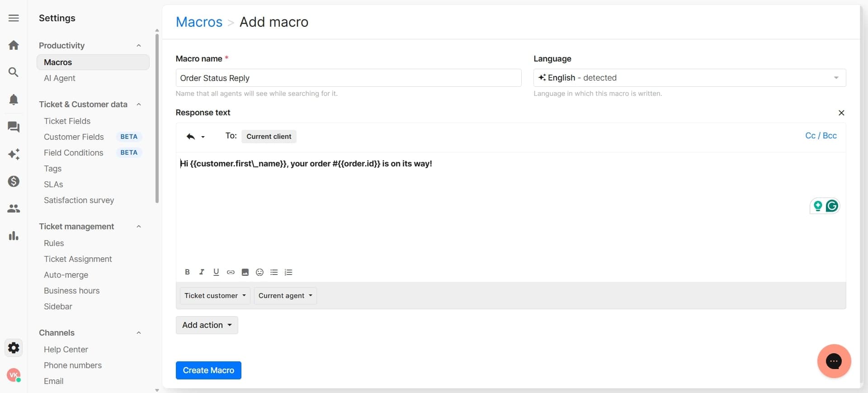Expand the Add action dropdown
868x393 pixels.
pyautogui.click(x=207, y=325)
